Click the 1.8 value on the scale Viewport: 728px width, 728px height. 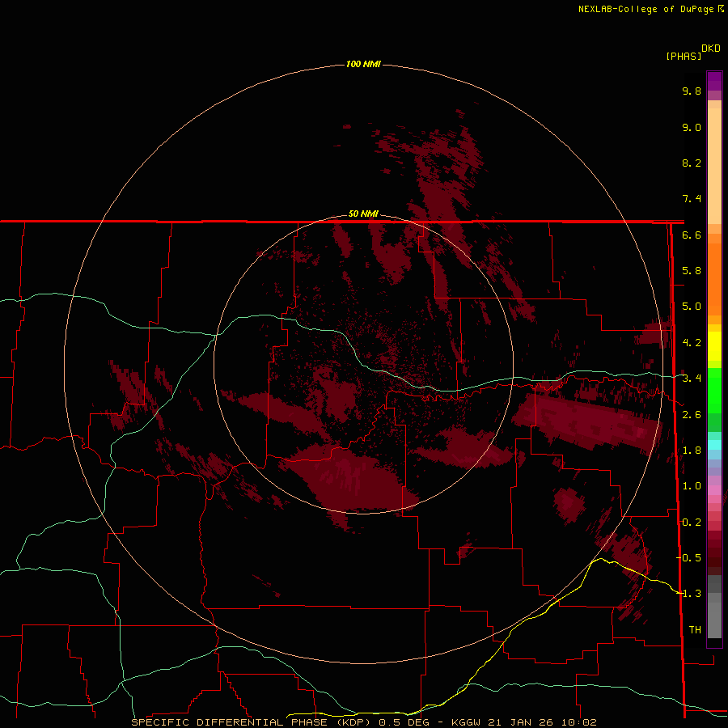click(x=692, y=451)
